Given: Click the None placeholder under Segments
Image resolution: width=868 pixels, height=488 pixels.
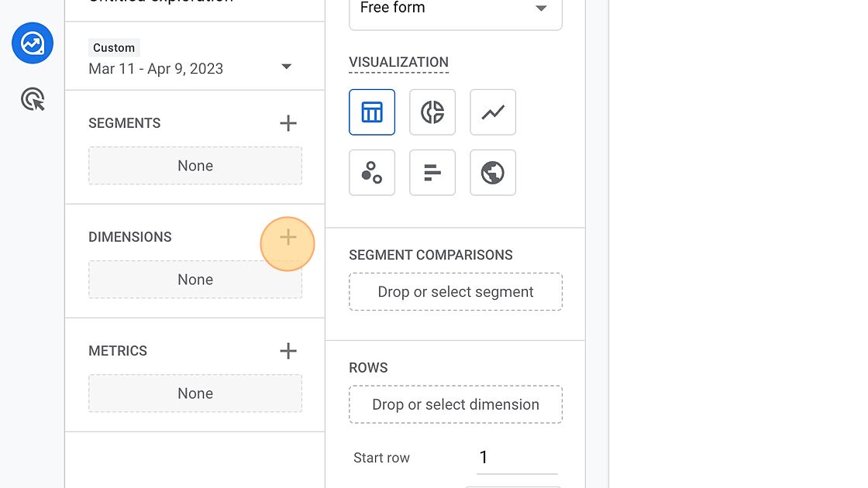Looking at the screenshot, I should pos(195,166).
